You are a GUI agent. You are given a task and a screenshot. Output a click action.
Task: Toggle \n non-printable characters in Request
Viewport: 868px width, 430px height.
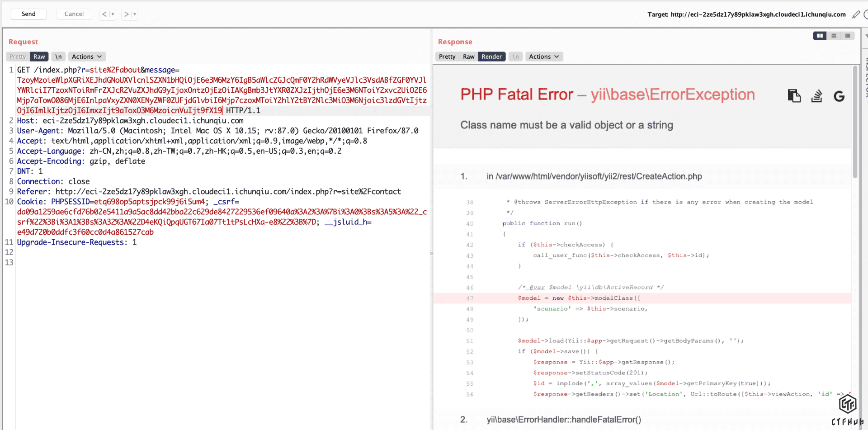58,57
